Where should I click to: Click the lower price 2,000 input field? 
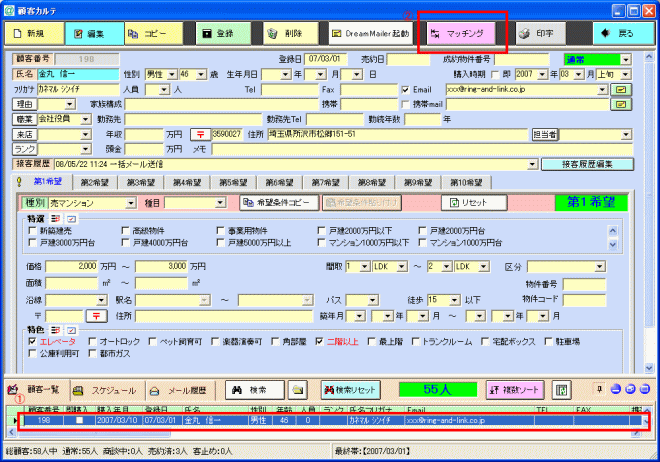pos(72,266)
